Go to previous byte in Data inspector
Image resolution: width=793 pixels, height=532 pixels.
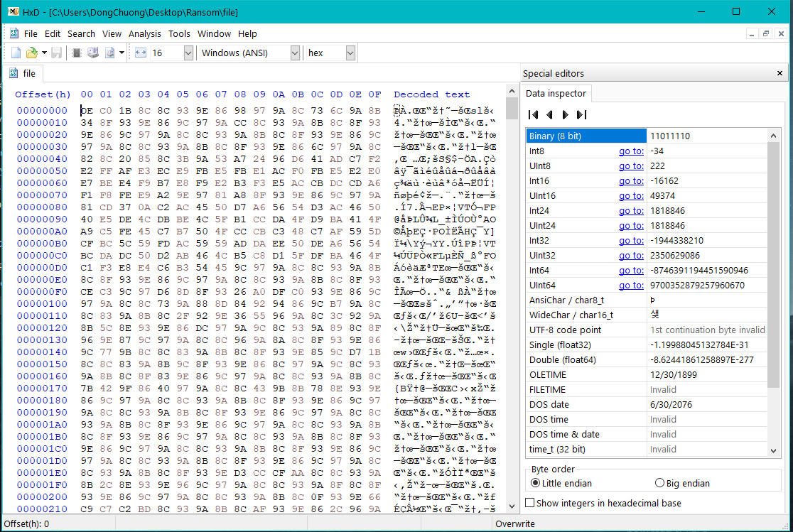pyautogui.click(x=549, y=115)
